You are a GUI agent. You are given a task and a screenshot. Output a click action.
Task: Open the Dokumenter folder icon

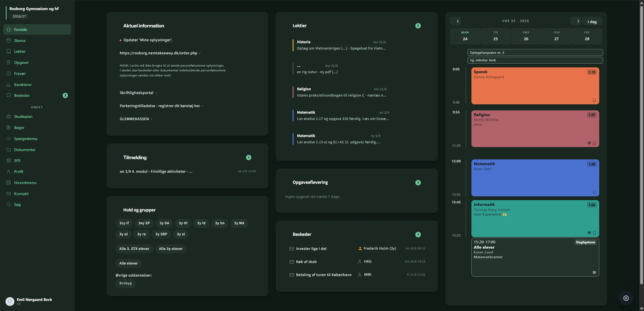(9, 150)
